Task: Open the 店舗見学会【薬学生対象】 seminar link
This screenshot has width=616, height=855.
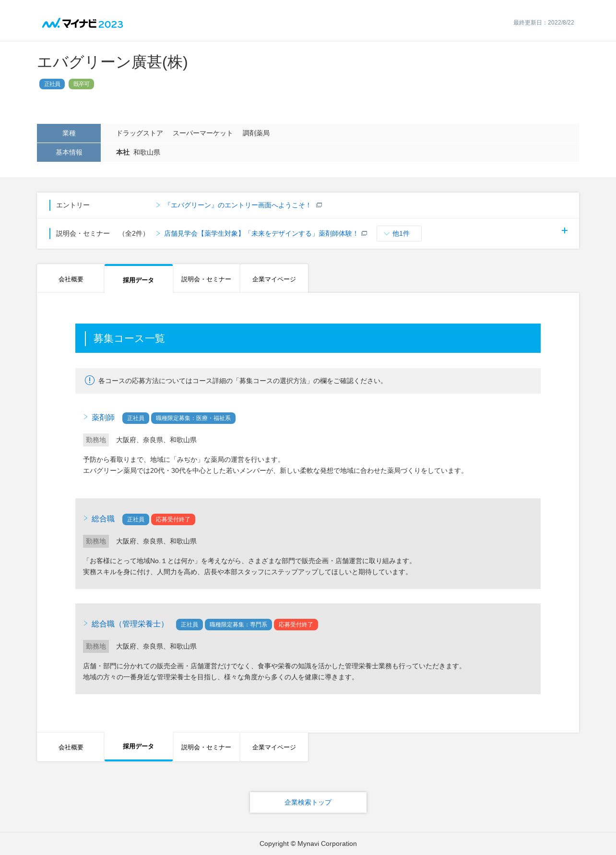Action: (x=261, y=234)
